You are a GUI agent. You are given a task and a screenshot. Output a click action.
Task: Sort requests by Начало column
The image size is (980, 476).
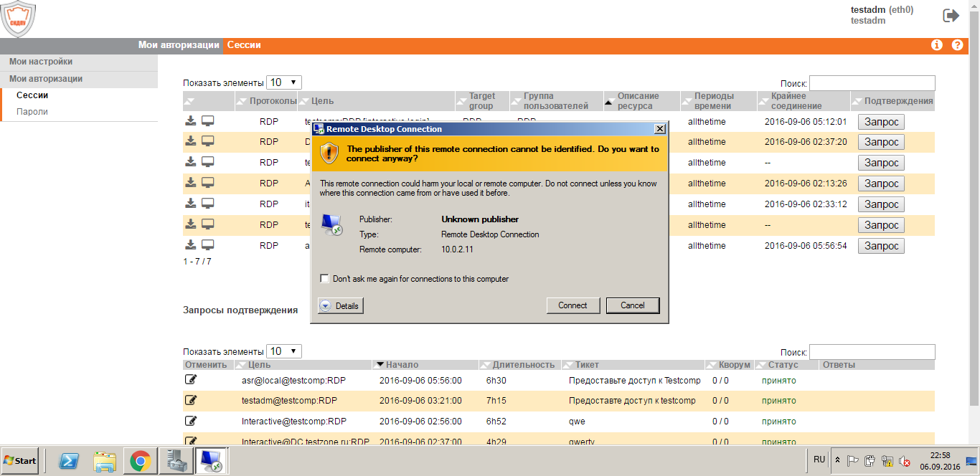(425, 365)
